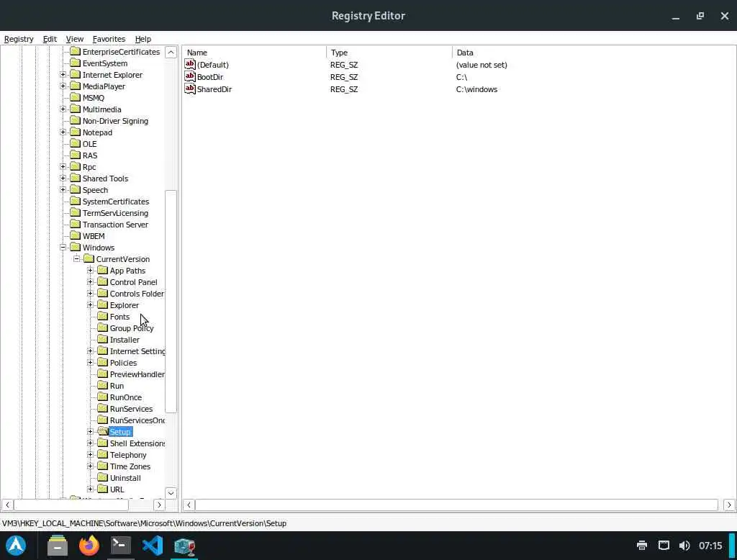737x560 pixels.
Task: Expand the Time Zones key
Action: tap(90, 466)
